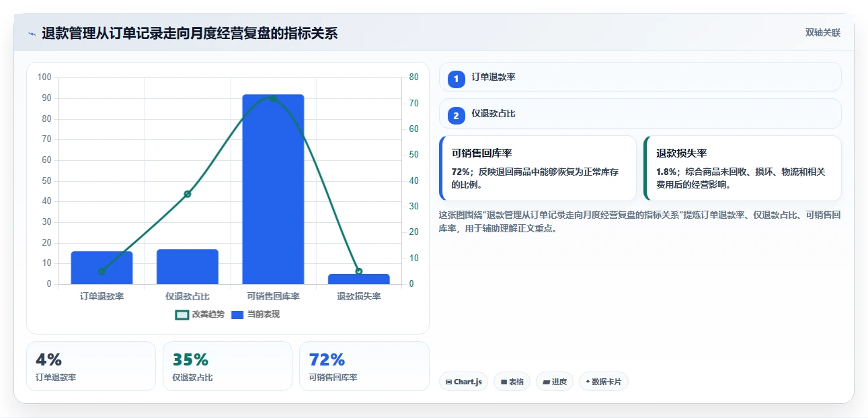The width and height of the screenshot is (868, 418).
Task: Toggle the 当前表现 legend item
Action: (x=255, y=314)
